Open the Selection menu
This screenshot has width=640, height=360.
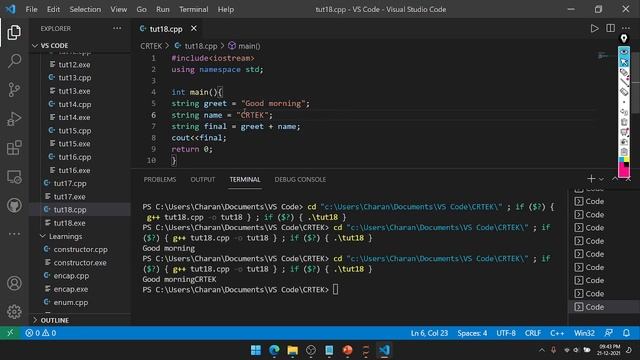click(85, 9)
